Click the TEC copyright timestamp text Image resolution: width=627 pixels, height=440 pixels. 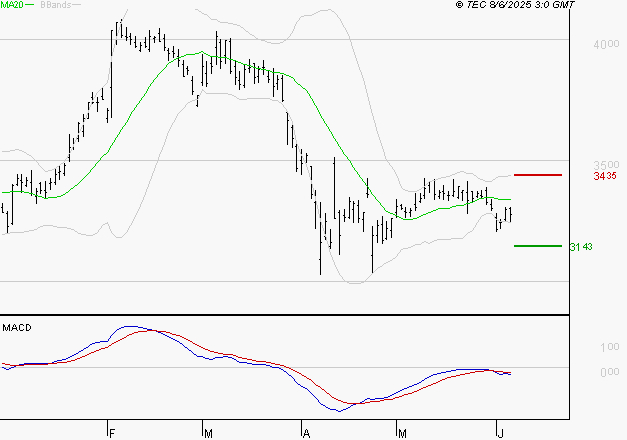[x=515, y=5]
